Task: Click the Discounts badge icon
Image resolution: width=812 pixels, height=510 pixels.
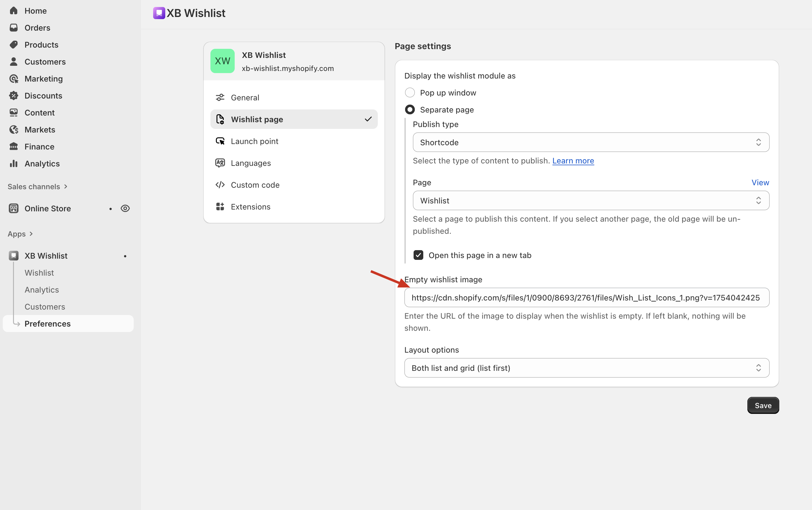Action: coord(13,96)
